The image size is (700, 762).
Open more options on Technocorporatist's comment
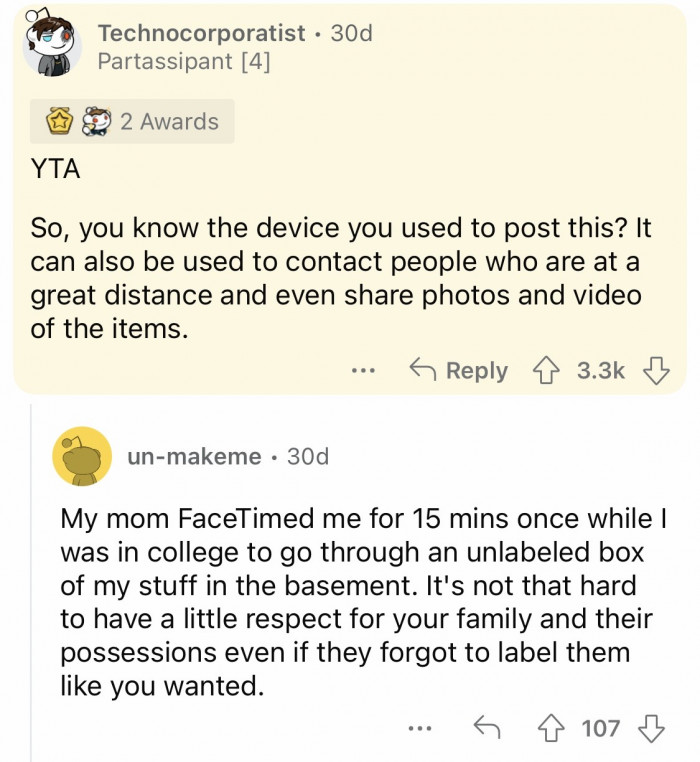coord(364,371)
